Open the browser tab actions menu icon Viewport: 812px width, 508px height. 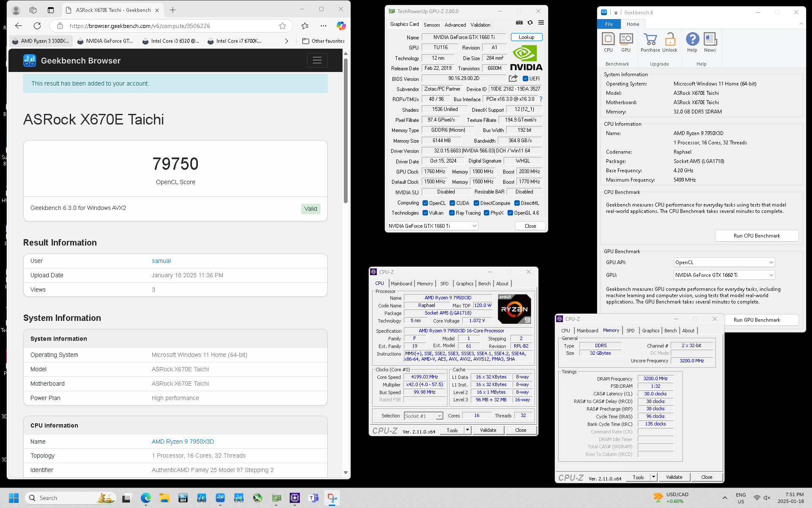[50, 10]
